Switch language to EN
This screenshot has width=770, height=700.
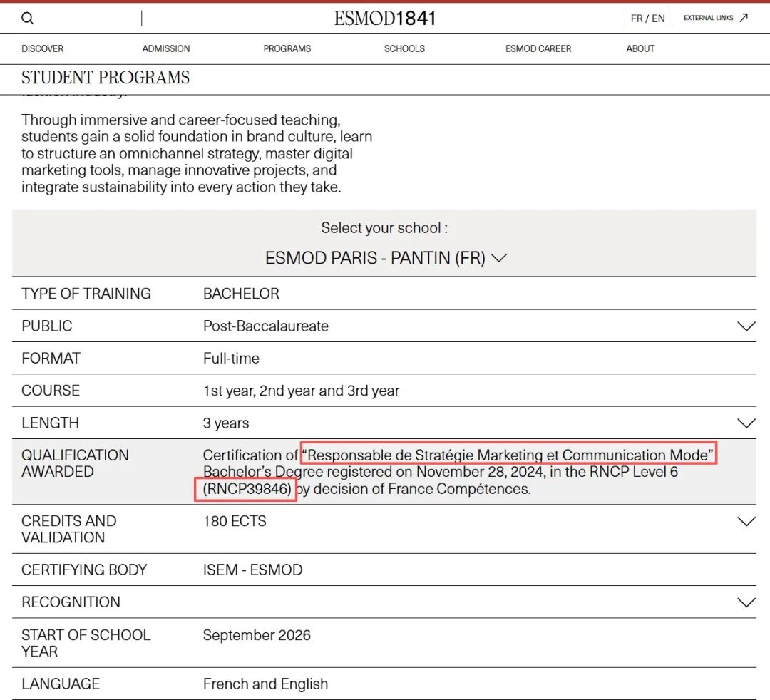[658, 19]
